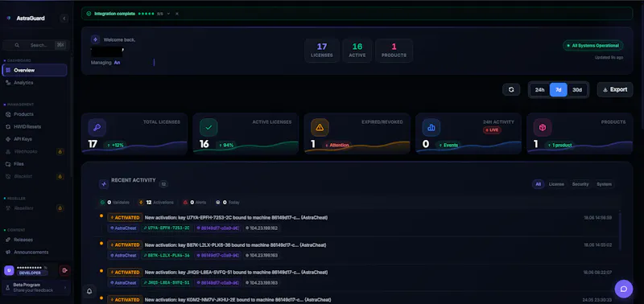Select the 7d time range

click(559, 90)
